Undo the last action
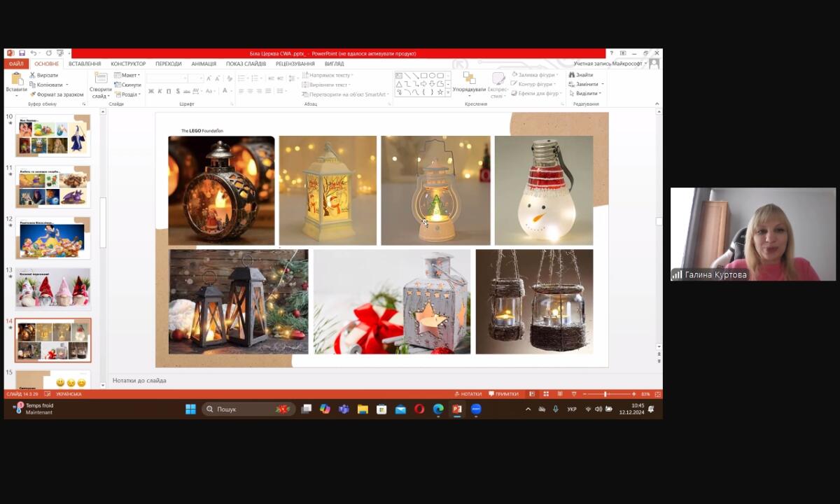This screenshot has height=504, width=840. (33, 53)
